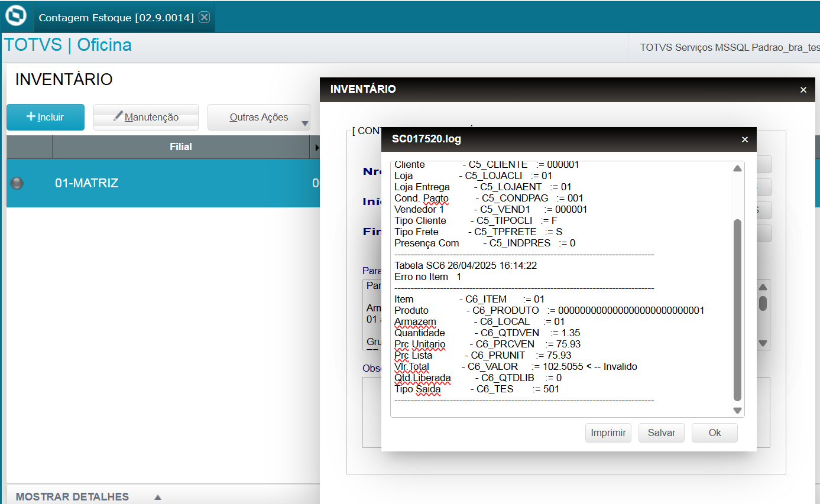The height and width of the screenshot is (504, 820).
Task: Click the TOTVS logo icon
Action: (15, 17)
